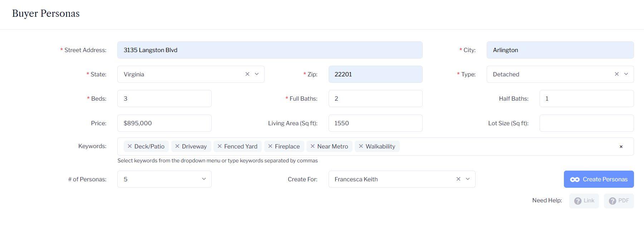Clear the Detached type selection
The height and width of the screenshot is (227, 644).
tap(617, 74)
